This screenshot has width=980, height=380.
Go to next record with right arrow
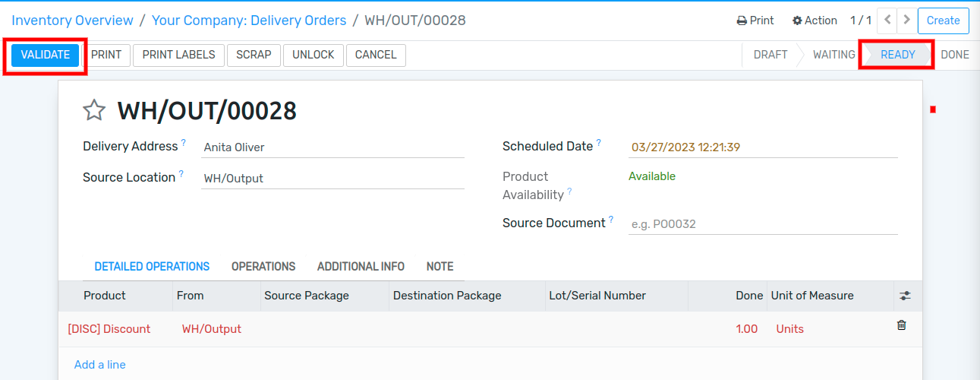pos(904,21)
